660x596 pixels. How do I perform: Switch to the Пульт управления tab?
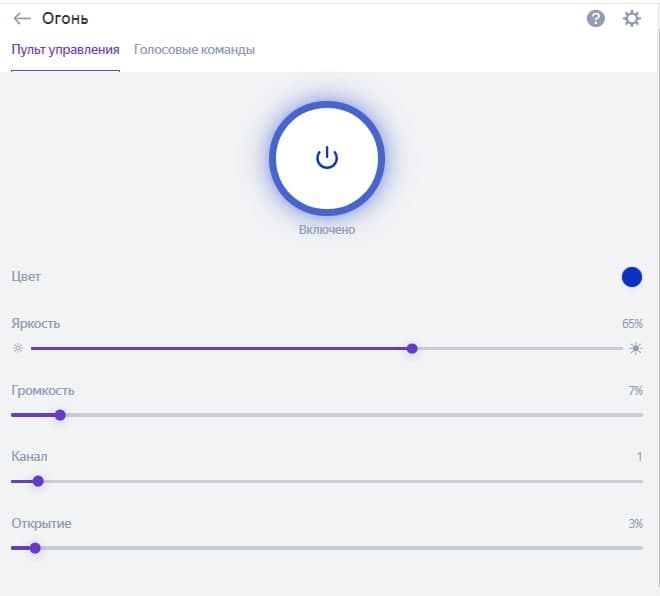(66, 50)
